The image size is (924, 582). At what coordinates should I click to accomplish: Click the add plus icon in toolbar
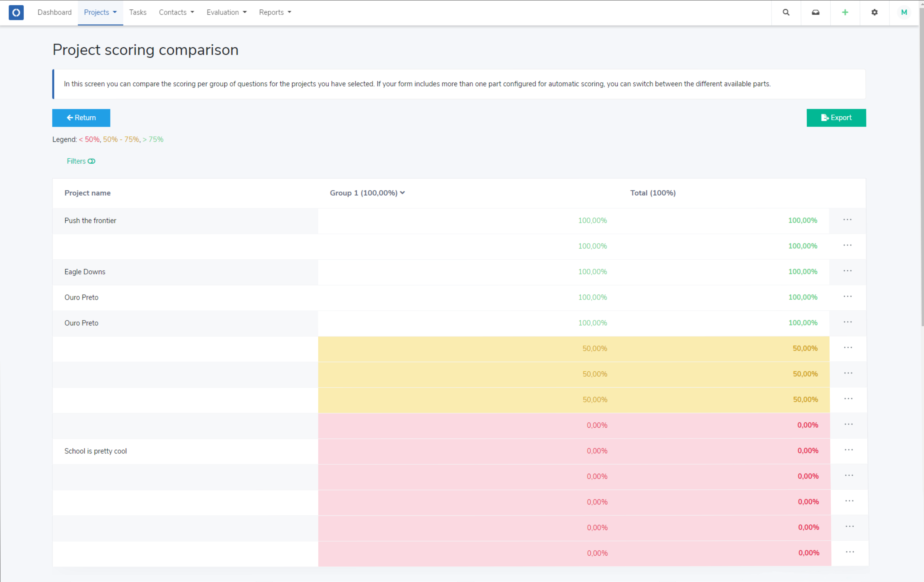[844, 13]
